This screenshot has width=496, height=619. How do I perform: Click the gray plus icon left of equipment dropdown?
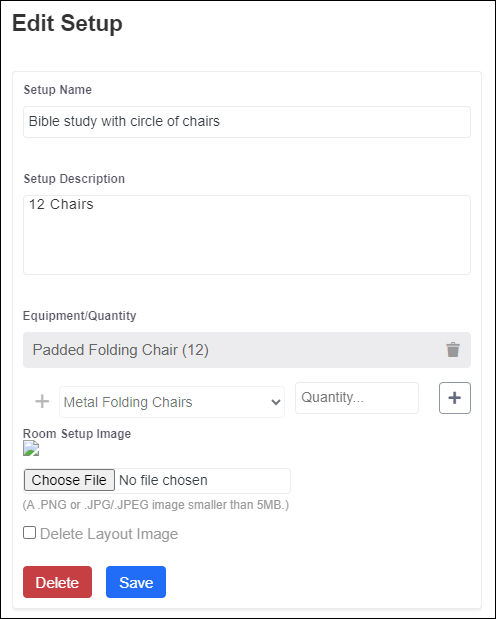pos(42,402)
